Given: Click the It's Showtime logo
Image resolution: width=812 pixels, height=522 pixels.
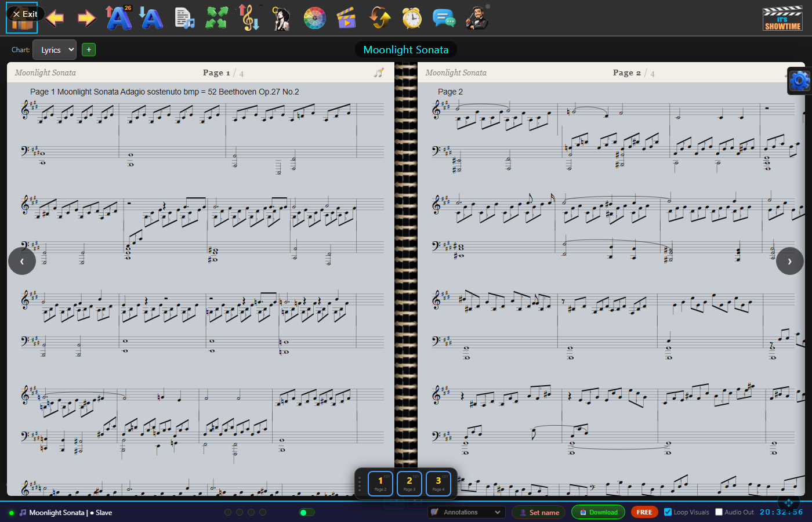Looking at the screenshot, I should pos(782,19).
